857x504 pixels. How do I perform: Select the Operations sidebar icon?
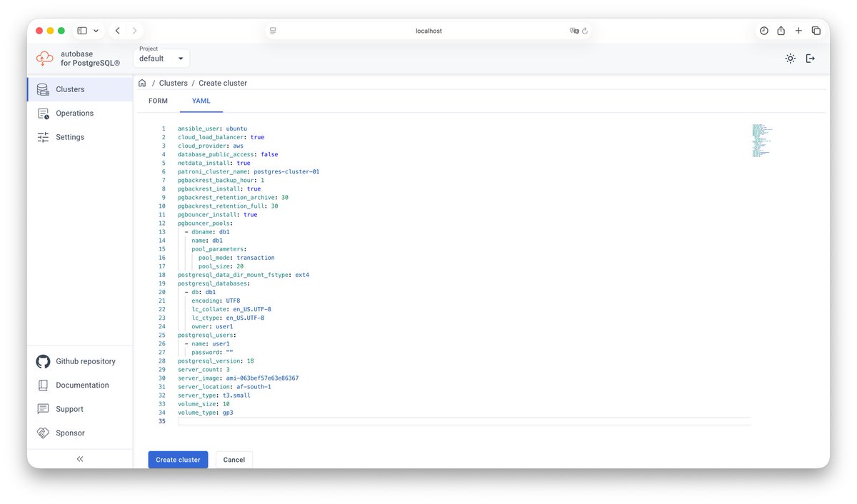coord(74,113)
